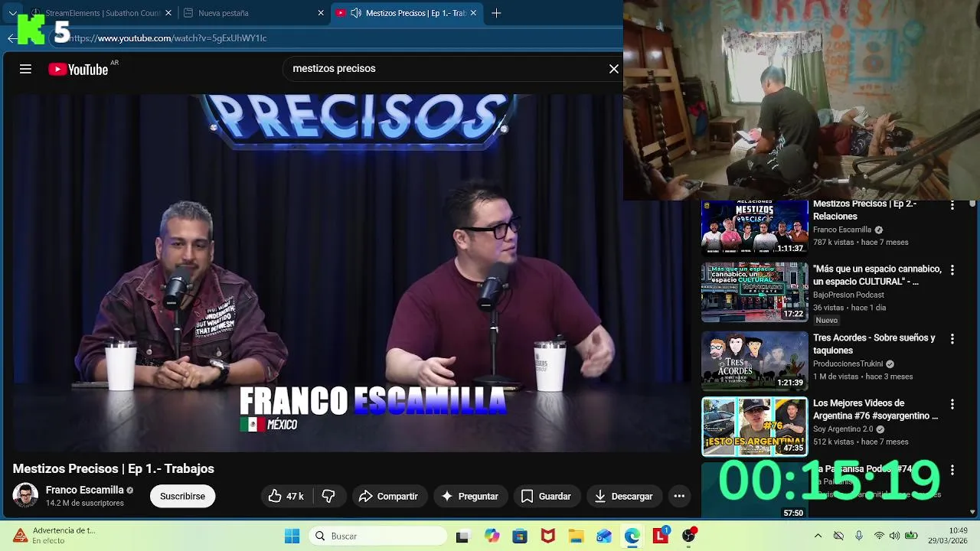980x551 pixels.
Task: Open Microsoft Store from the taskbar
Action: pos(520,536)
